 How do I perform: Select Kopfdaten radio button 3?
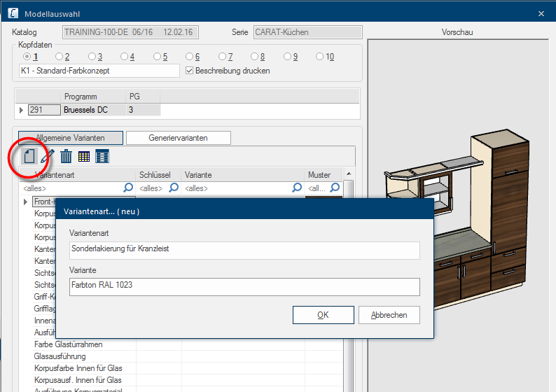tap(92, 57)
